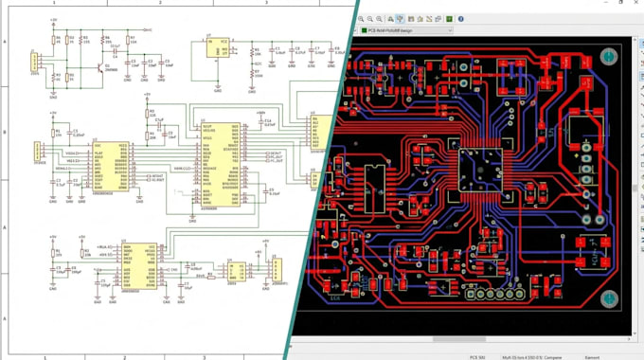Screen dimensions: 644x360
Task: Click the triangle-shaped tool icon after zoom icons
Action: tap(390, 19)
